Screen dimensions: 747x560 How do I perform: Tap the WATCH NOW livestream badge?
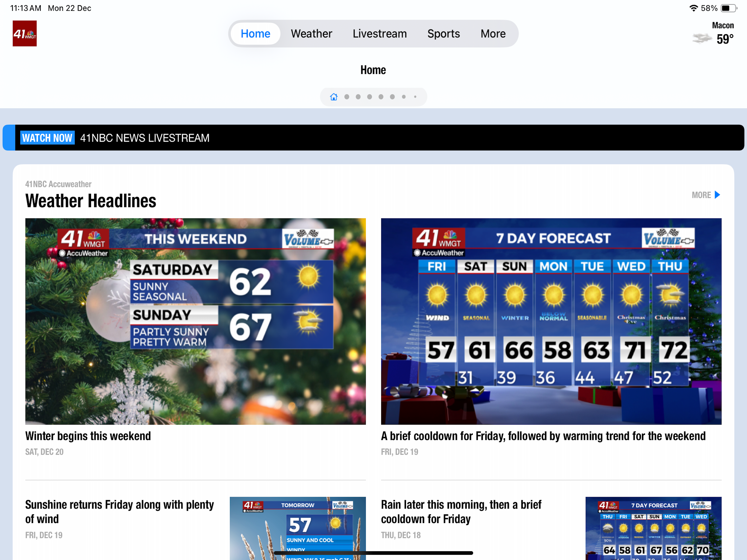(x=47, y=138)
